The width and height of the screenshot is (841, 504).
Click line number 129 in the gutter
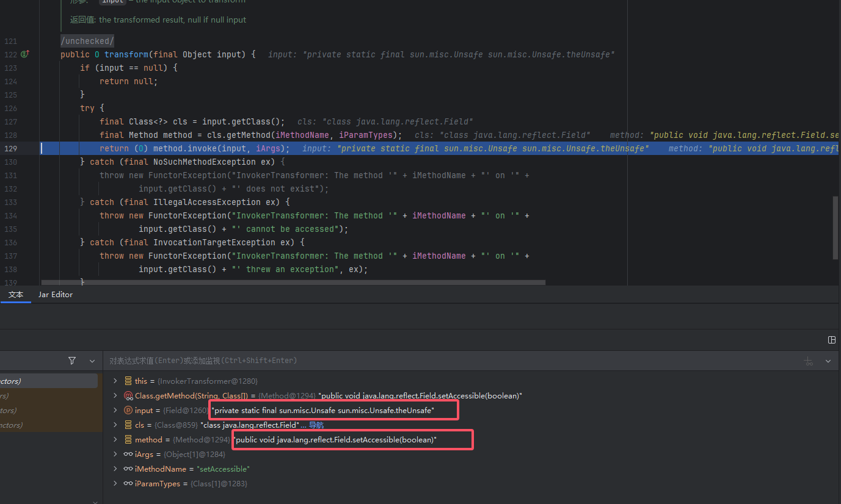click(10, 148)
